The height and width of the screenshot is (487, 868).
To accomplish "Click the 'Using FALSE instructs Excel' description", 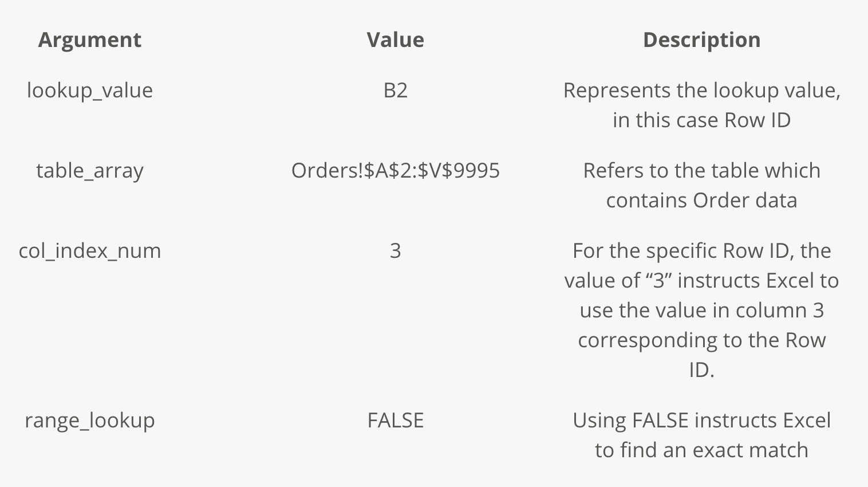I will [x=701, y=435].
